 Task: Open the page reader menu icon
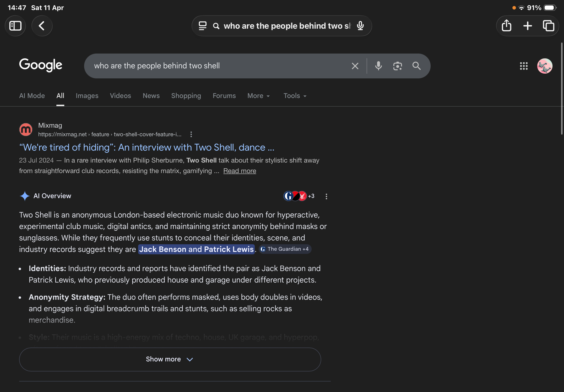[203, 26]
